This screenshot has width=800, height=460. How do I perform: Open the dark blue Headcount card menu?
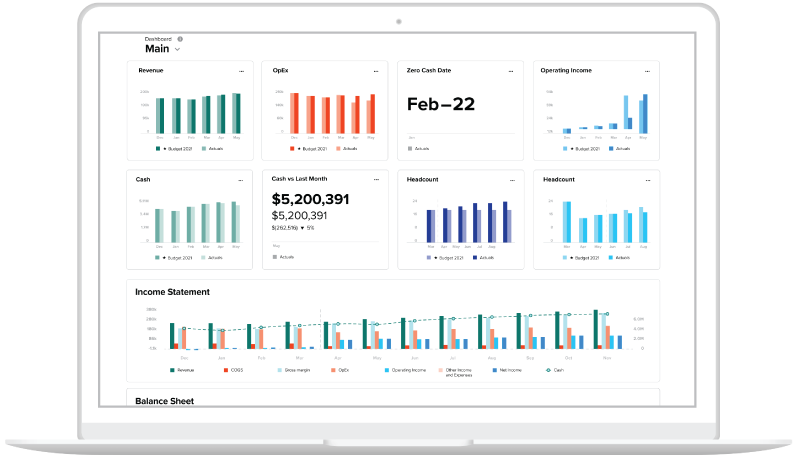pos(510,179)
